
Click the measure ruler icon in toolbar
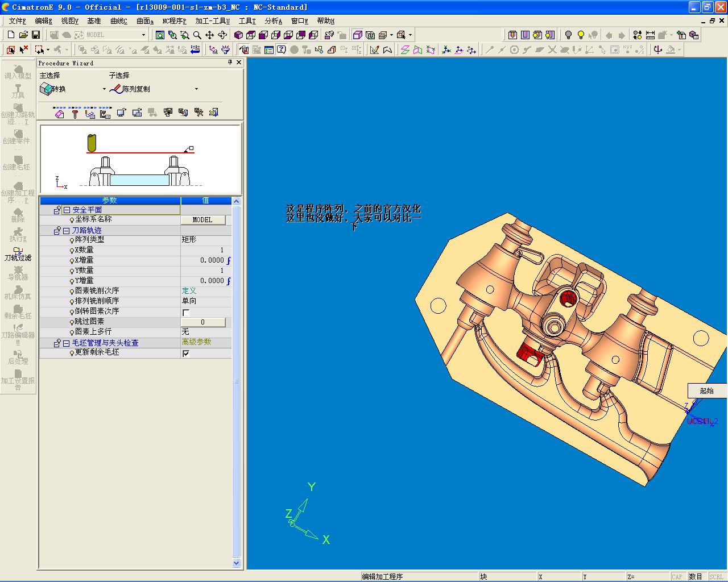(x=650, y=35)
